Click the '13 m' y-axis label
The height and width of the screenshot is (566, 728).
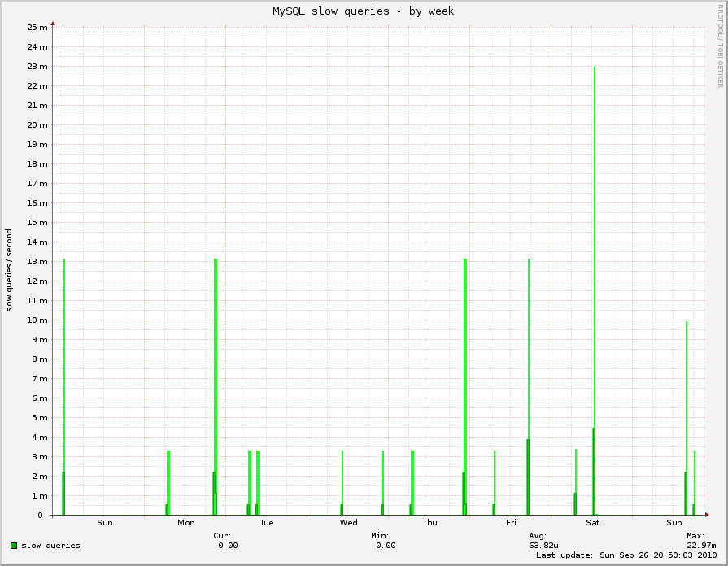pos(37,261)
